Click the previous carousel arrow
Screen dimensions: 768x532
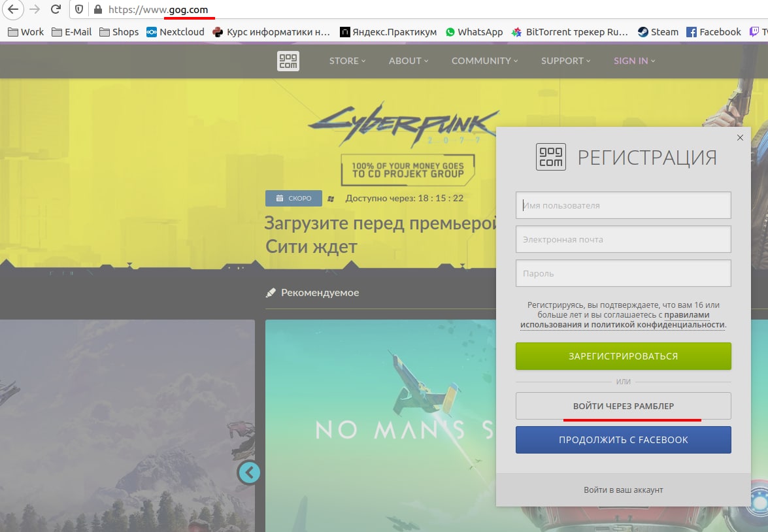point(249,473)
